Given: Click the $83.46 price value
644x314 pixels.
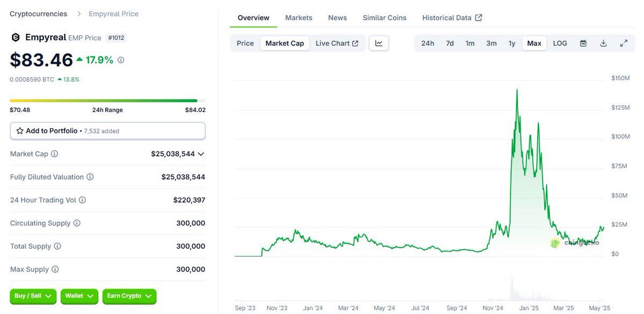Looking at the screenshot, I should pyautogui.click(x=41, y=60).
